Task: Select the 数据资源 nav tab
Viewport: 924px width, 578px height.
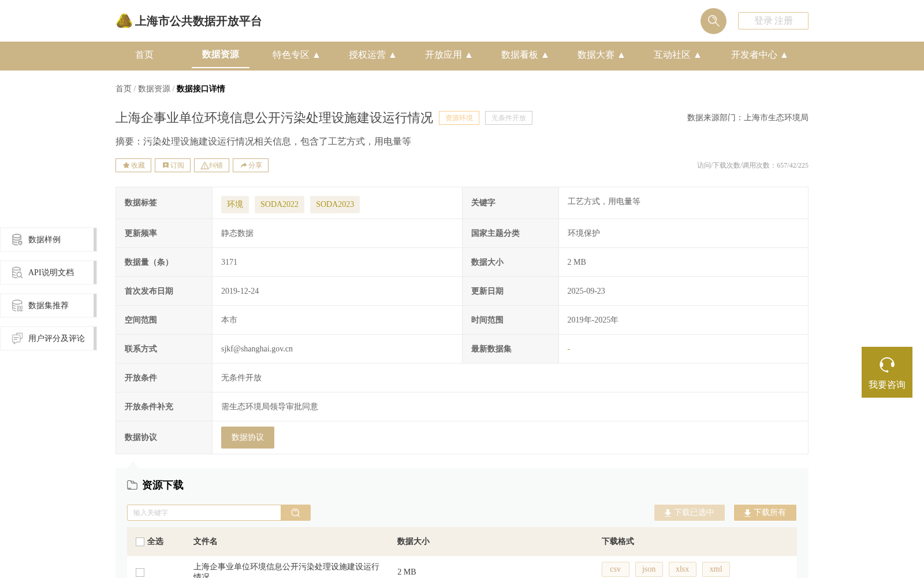Action: tap(221, 54)
